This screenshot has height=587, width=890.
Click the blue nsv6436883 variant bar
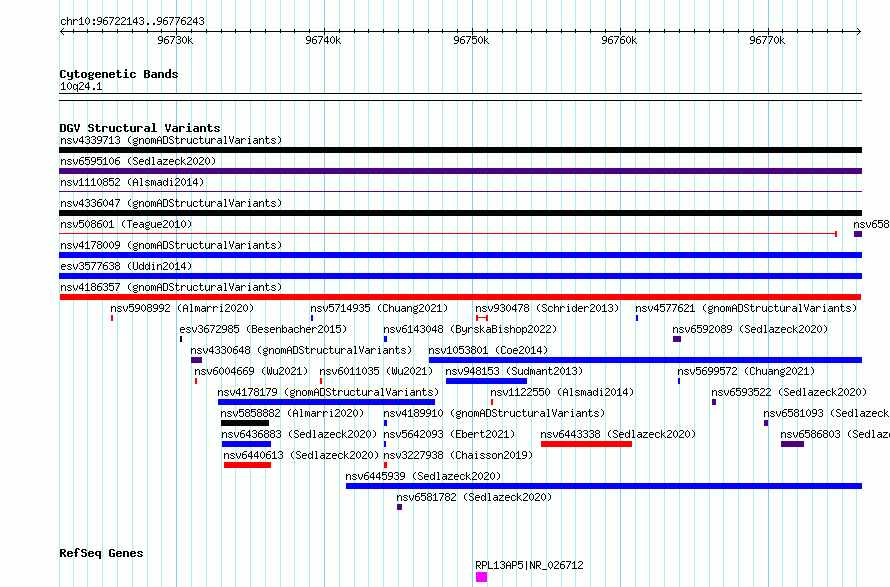(x=246, y=444)
